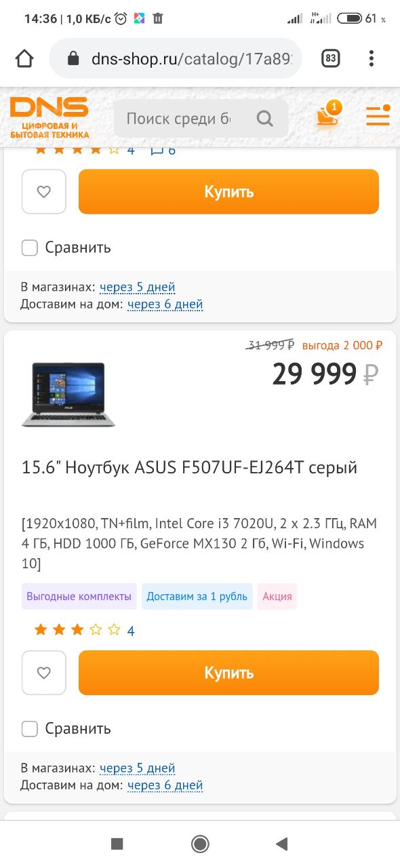Open the ASUS laptop product thumbnail
The image size is (400, 868).
tap(68, 394)
